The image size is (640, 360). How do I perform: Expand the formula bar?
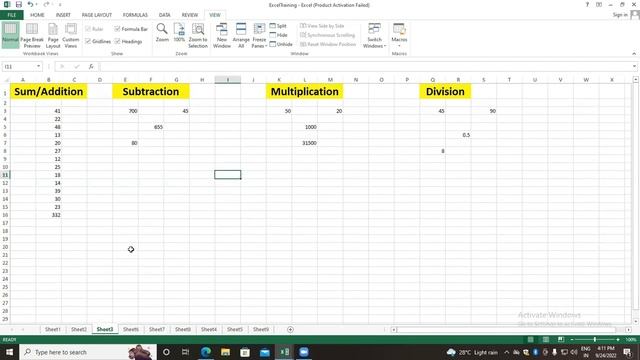[x=634, y=67]
